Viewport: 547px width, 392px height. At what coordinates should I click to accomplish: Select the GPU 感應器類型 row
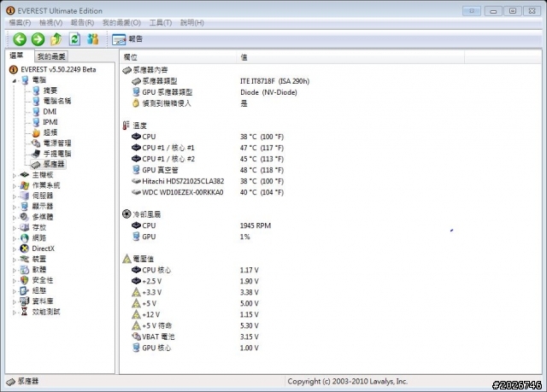point(215,92)
